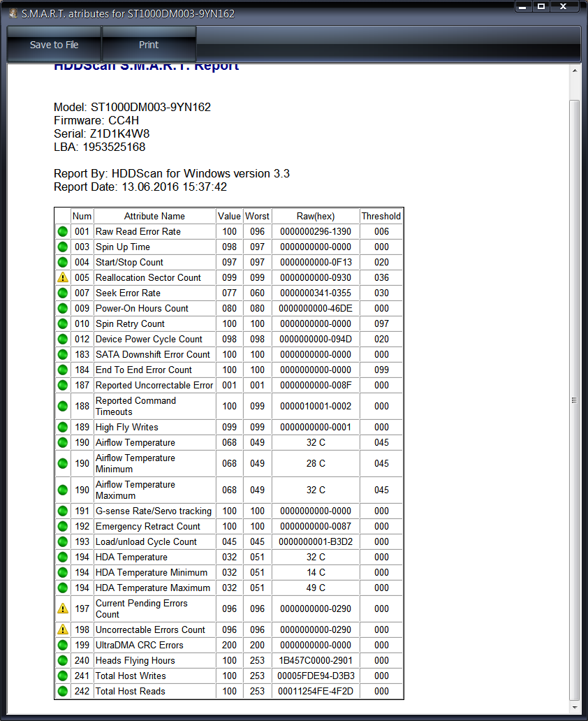Click threshold 099 for End To End Error
Image resolution: width=588 pixels, height=721 pixels.
(x=381, y=370)
